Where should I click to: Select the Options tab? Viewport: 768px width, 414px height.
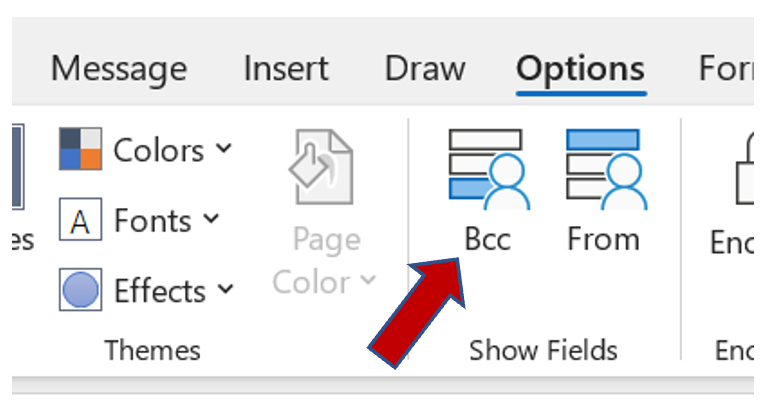[580, 69]
